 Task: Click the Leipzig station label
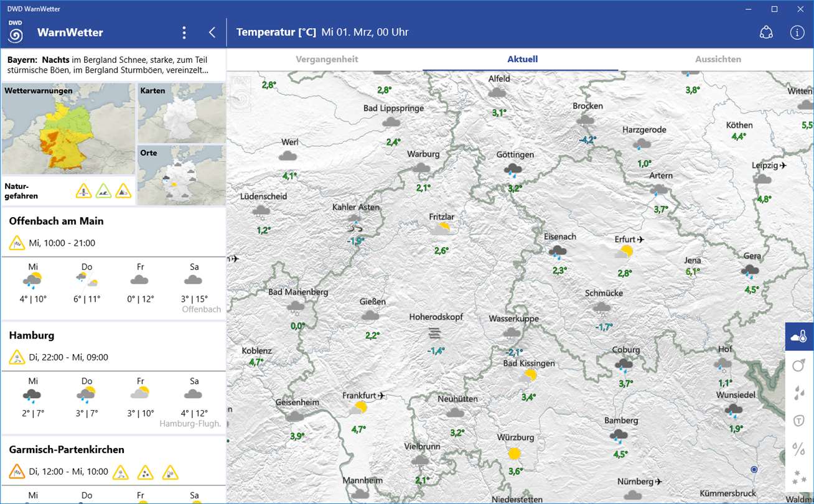click(x=769, y=166)
